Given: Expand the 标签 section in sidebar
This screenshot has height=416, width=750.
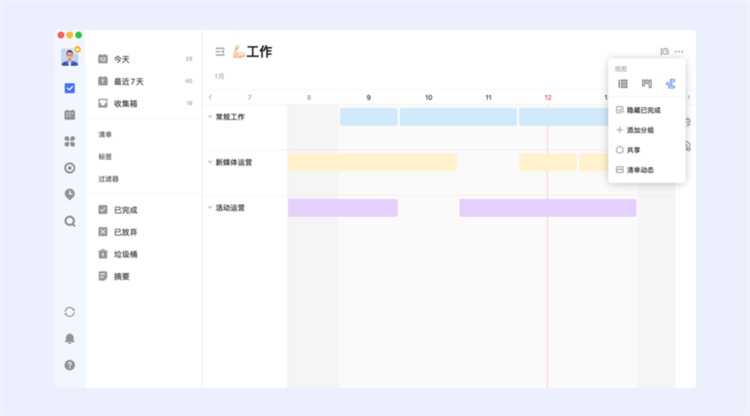Looking at the screenshot, I should (x=105, y=156).
